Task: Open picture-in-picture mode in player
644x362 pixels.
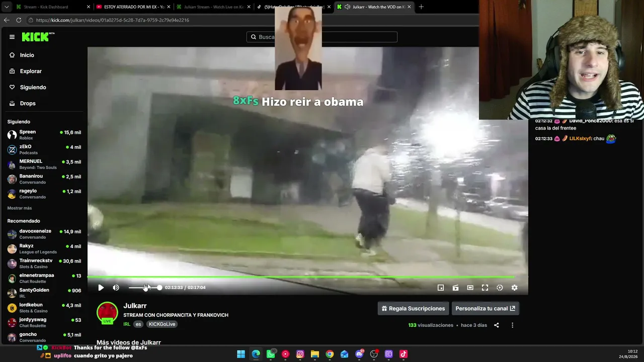Action: point(441,288)
